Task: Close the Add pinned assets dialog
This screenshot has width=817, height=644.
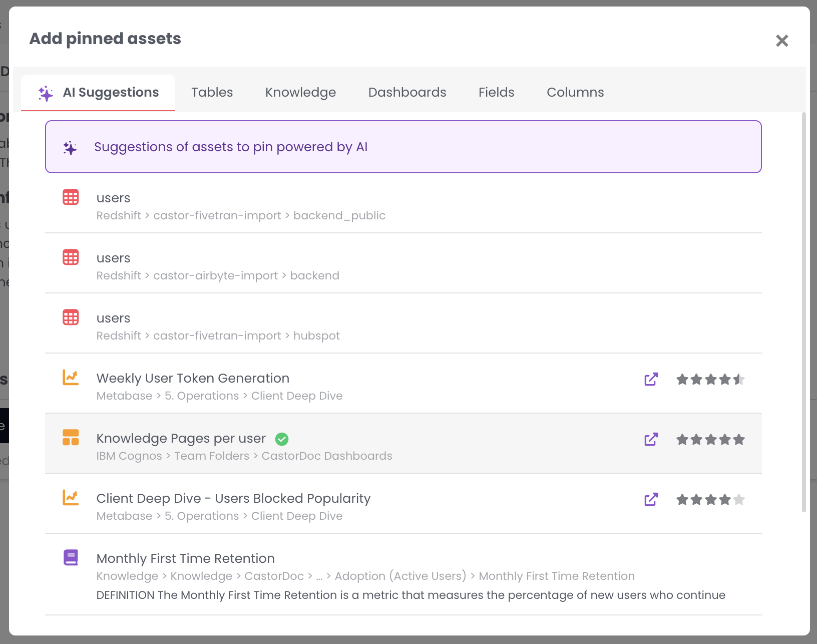Action: pos(781,41)
